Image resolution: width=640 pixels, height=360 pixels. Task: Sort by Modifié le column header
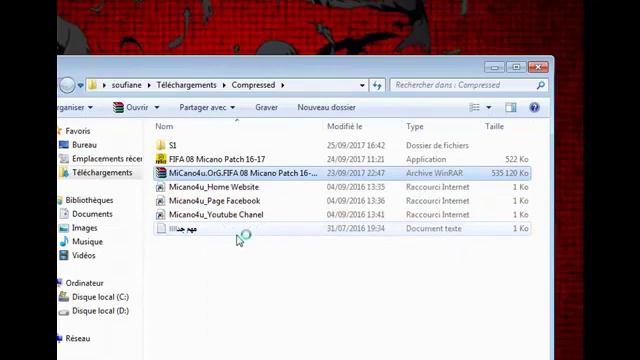click(x=344, y=127)
